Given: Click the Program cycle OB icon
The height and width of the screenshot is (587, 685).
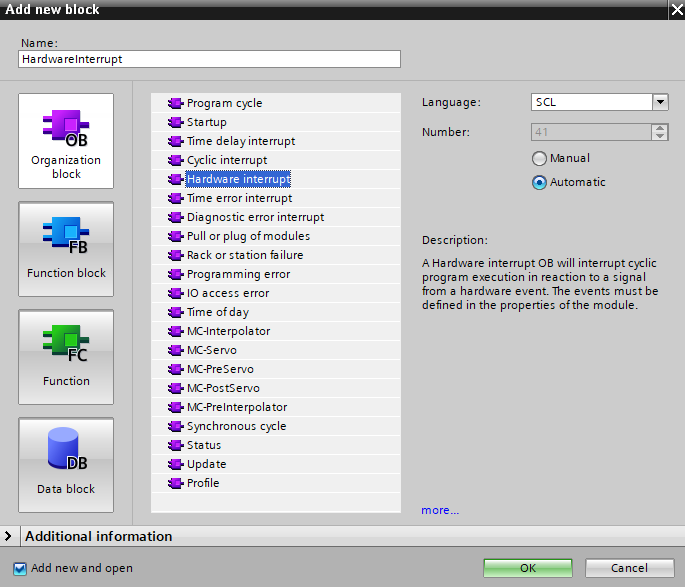Looking at the screenshot, I should point(176,103).
